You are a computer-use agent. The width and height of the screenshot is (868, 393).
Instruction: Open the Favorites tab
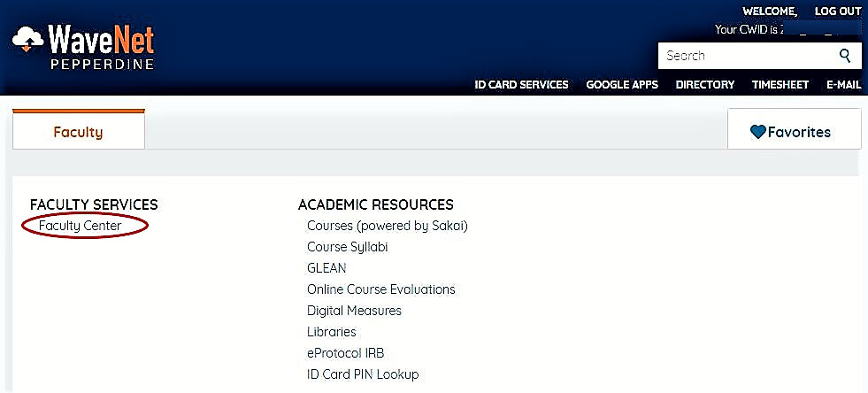(794, 132)
